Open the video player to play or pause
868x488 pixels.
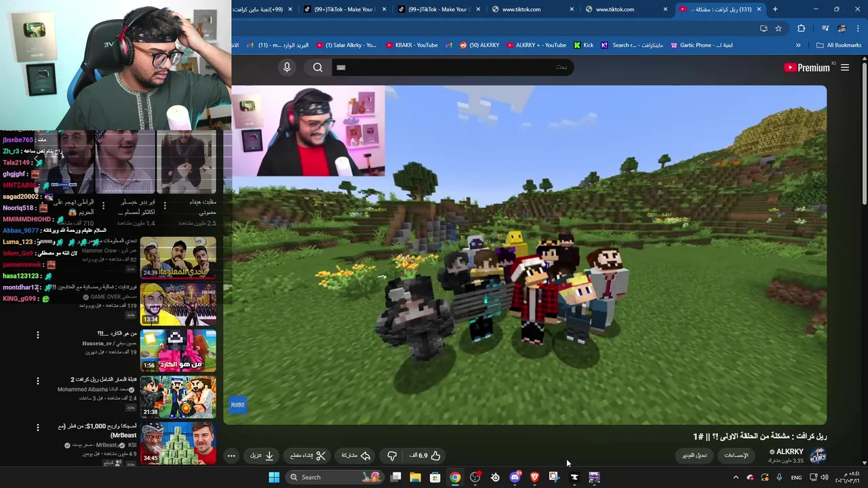tap(525, 255)
